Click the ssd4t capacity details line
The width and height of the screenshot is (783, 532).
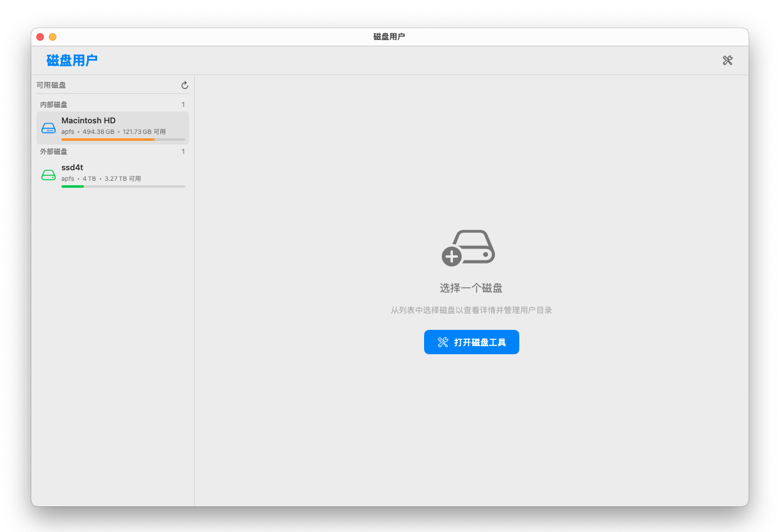click(x=101, y=179)
